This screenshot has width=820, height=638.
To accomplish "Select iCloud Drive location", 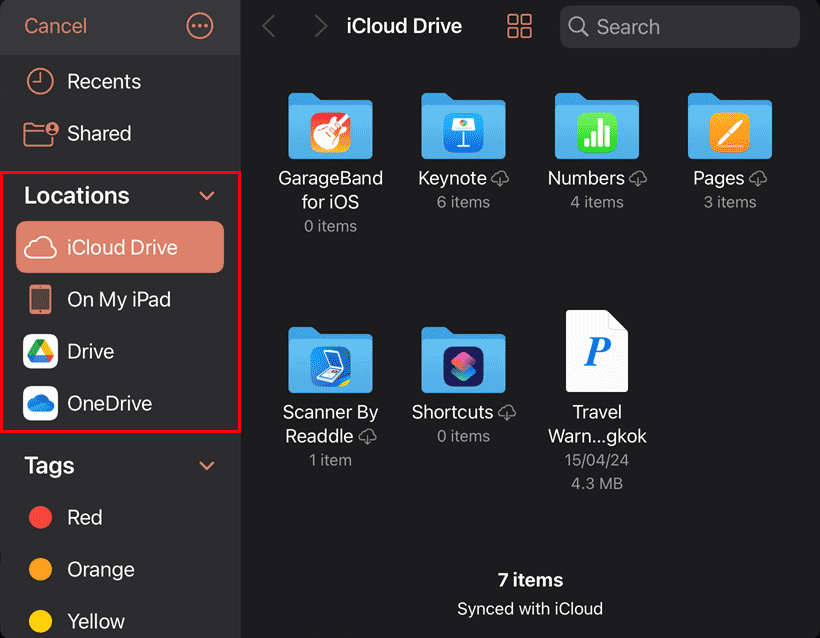I will (x=117, y=247).
